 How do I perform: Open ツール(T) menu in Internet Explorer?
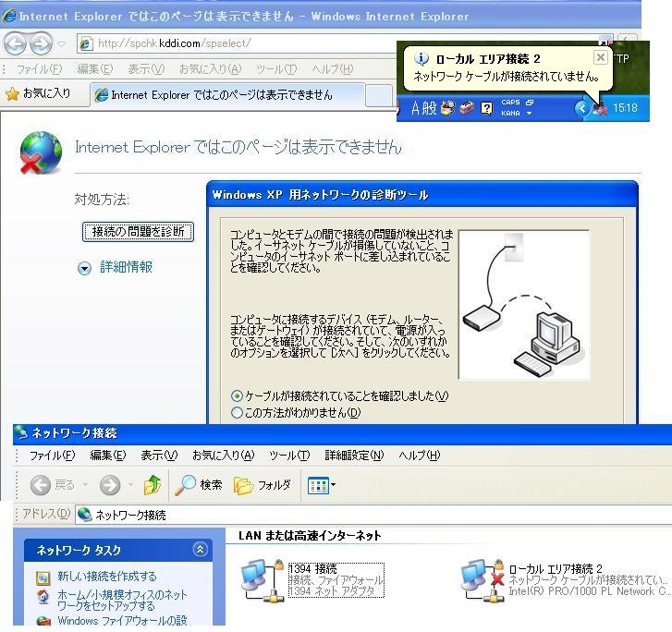(x=276, y=69)
